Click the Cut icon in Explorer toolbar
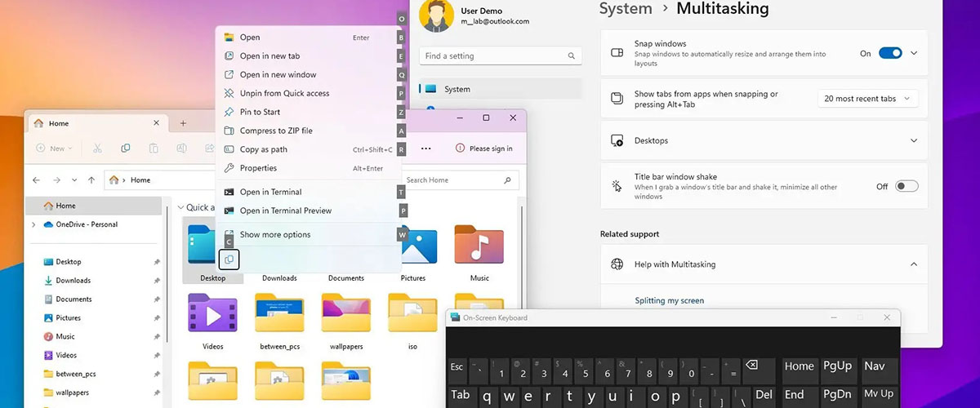 [97, 149]
